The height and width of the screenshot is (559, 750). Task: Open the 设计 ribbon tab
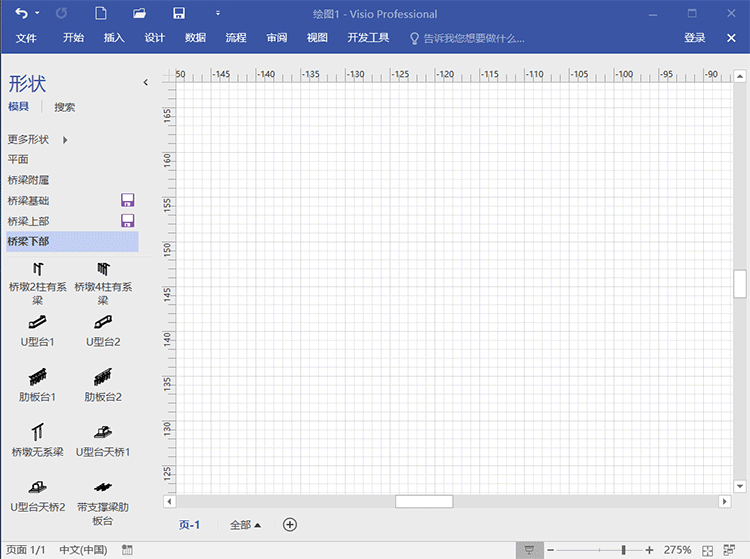[x=154, y=38]
